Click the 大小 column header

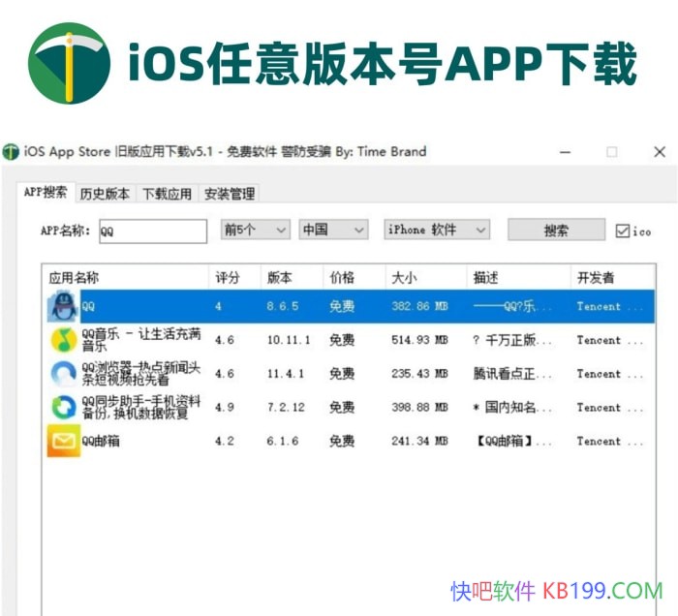[404, 278]
